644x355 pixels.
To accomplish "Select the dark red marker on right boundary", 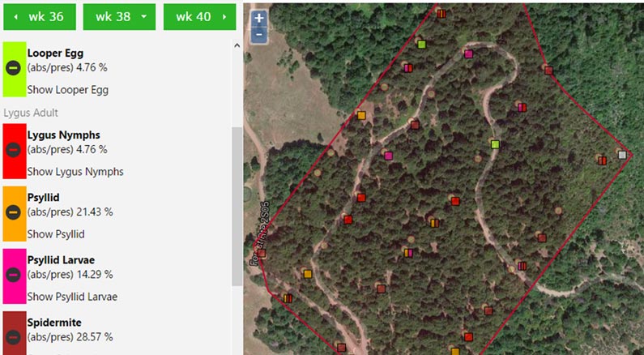I will coord(548,71).
